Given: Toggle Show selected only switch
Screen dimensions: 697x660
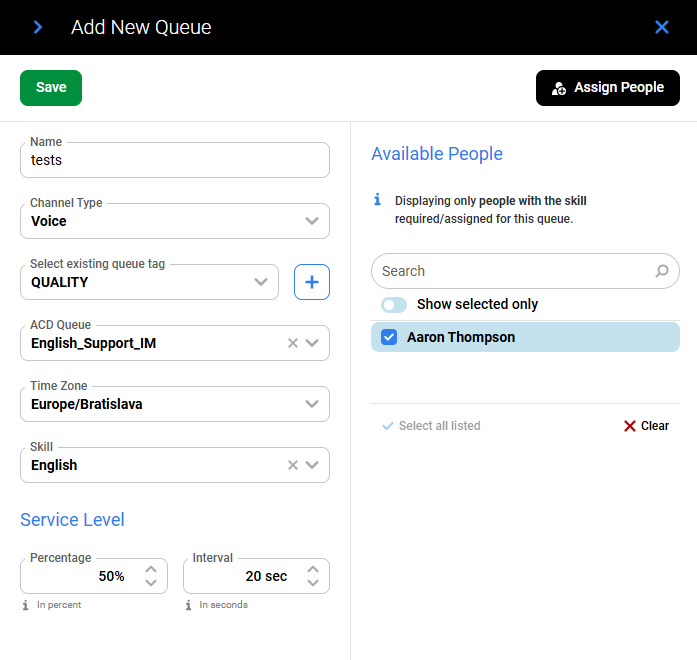Looking at the screenshot, I should [394, 304].
